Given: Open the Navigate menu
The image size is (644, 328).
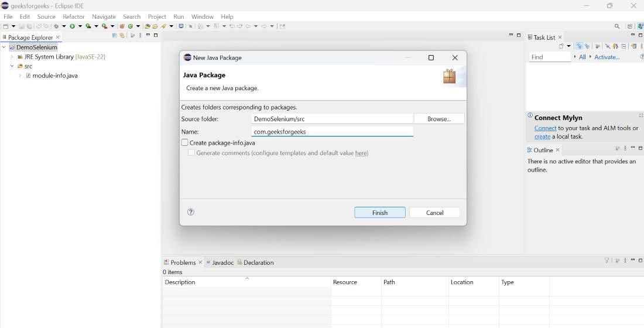Looking at the screenshot, I should pos(104,16).
